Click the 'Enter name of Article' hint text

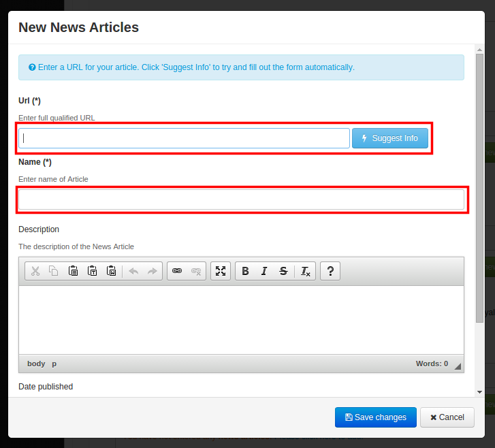coord(53,179)
